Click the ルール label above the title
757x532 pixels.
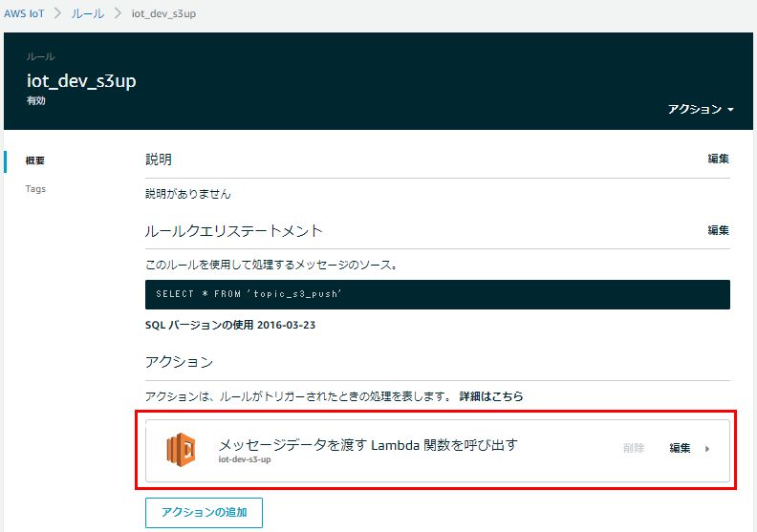point(40,57)
